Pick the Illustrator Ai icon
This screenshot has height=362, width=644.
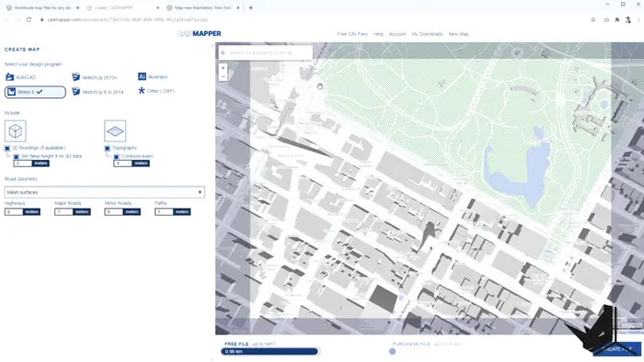(x=142, y=76)
